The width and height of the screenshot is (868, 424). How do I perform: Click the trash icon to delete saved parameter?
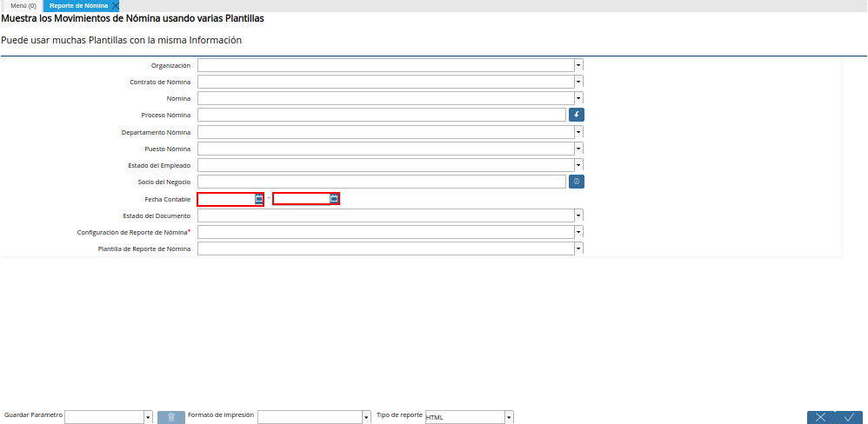coord(171,417)
